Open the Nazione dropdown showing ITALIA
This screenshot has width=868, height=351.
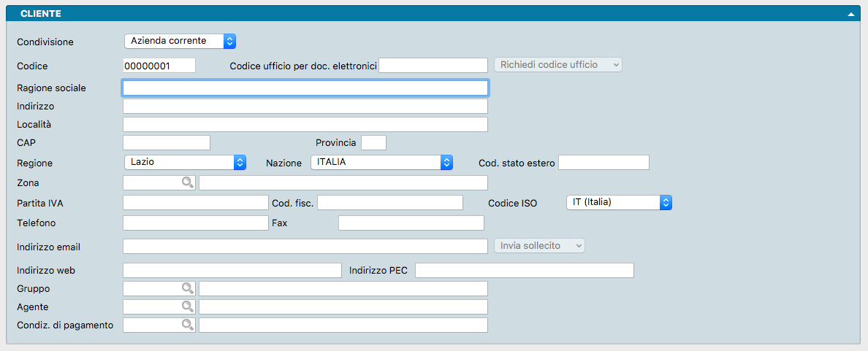tap(382, 162)
